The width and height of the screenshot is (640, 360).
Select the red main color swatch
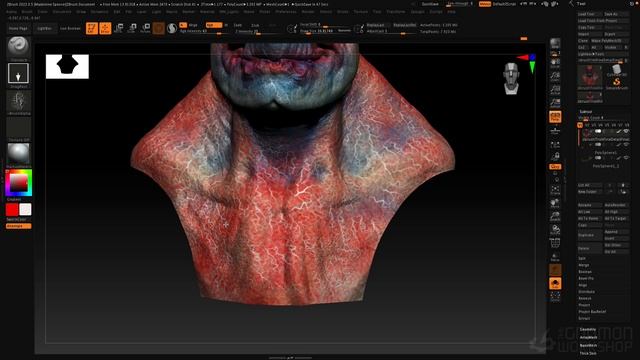(x=12, y=209)
